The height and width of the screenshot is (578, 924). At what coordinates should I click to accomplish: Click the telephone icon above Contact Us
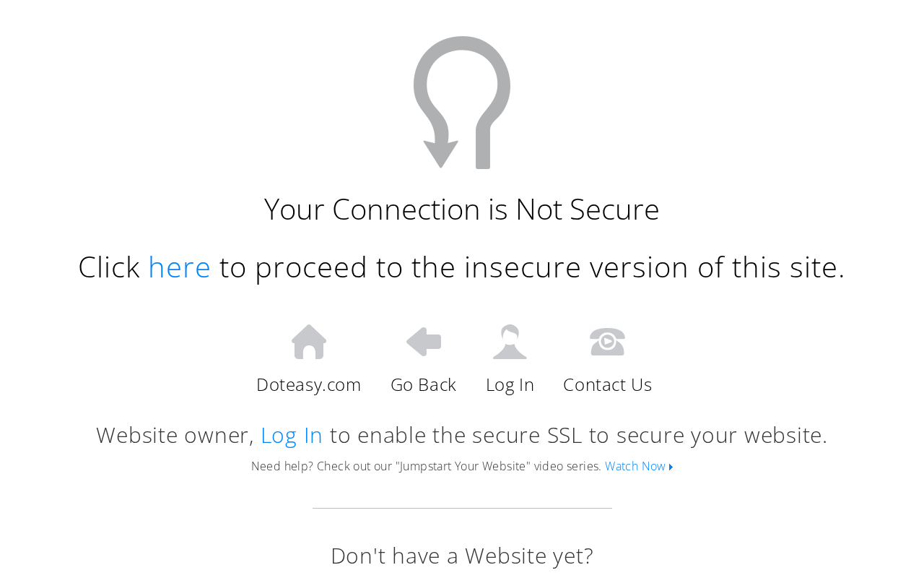coord(607,342)
